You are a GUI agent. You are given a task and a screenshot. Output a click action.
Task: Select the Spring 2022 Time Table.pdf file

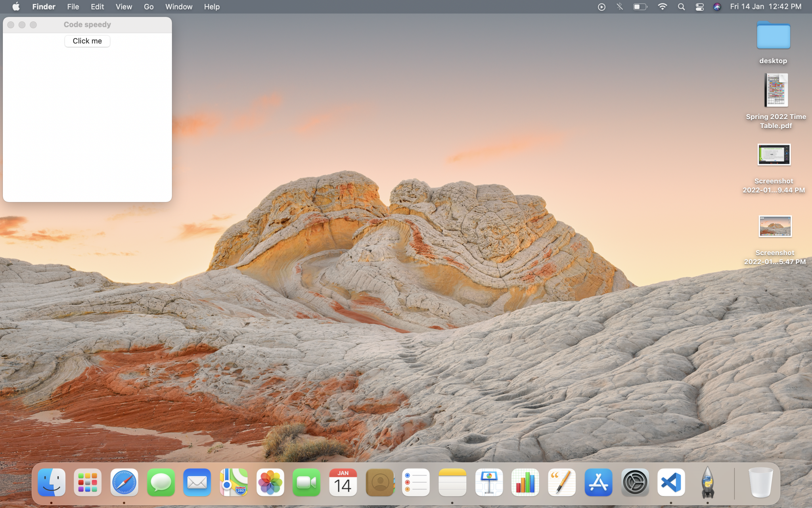click(x=776, y=90)
